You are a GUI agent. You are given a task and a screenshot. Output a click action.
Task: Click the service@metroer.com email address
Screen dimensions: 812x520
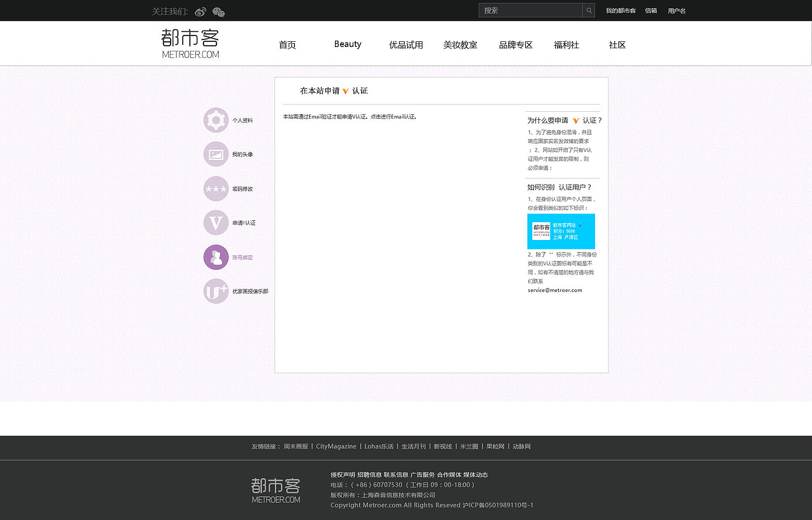pyautogui.click(x=554, y=290)
